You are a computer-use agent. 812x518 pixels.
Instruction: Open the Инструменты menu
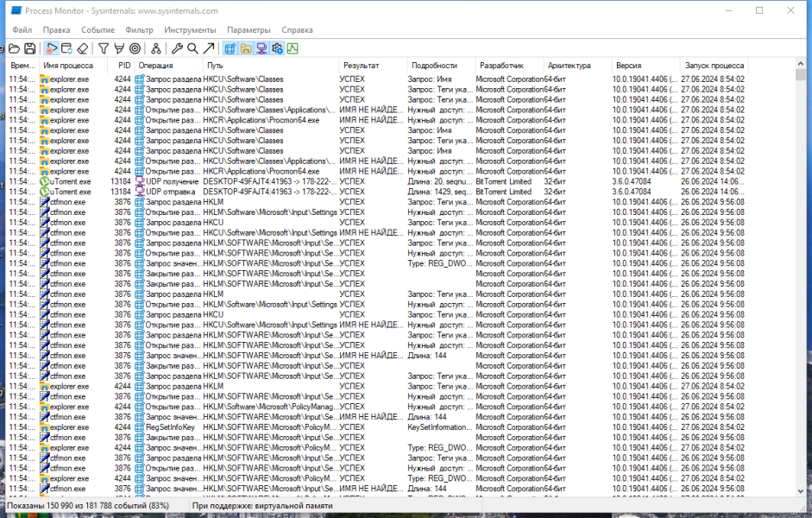pyautogui.click(x=190, y=30)
